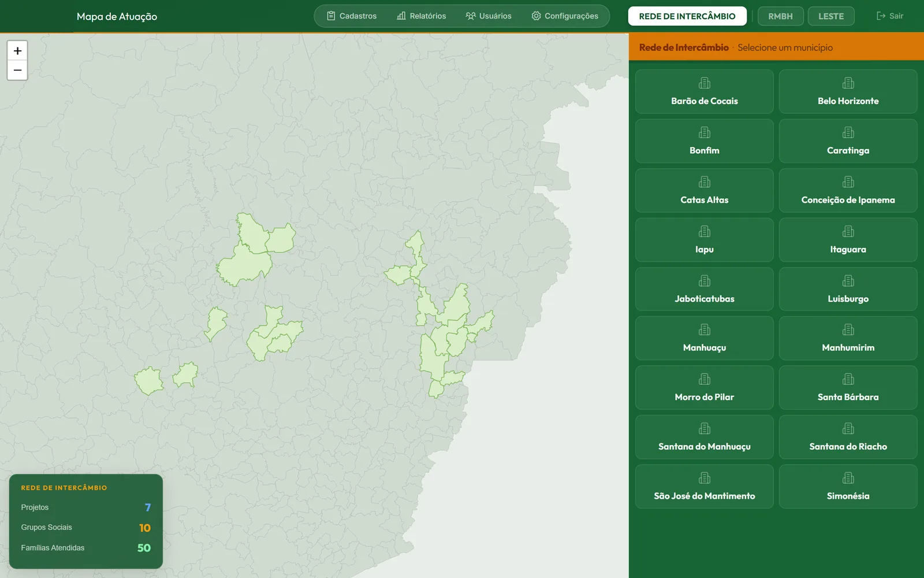
Task: Switch to the RMBH region tab
Action: [780, 16]
